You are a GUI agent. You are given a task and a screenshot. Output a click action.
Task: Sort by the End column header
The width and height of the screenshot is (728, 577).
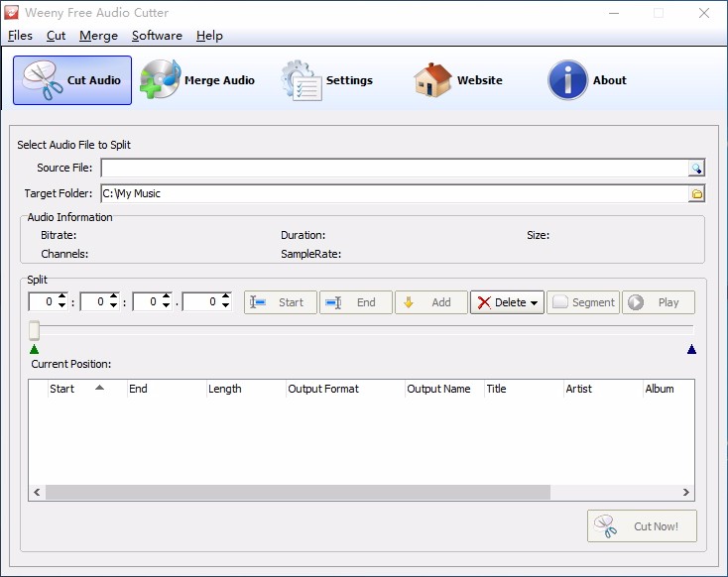(167, 389)
